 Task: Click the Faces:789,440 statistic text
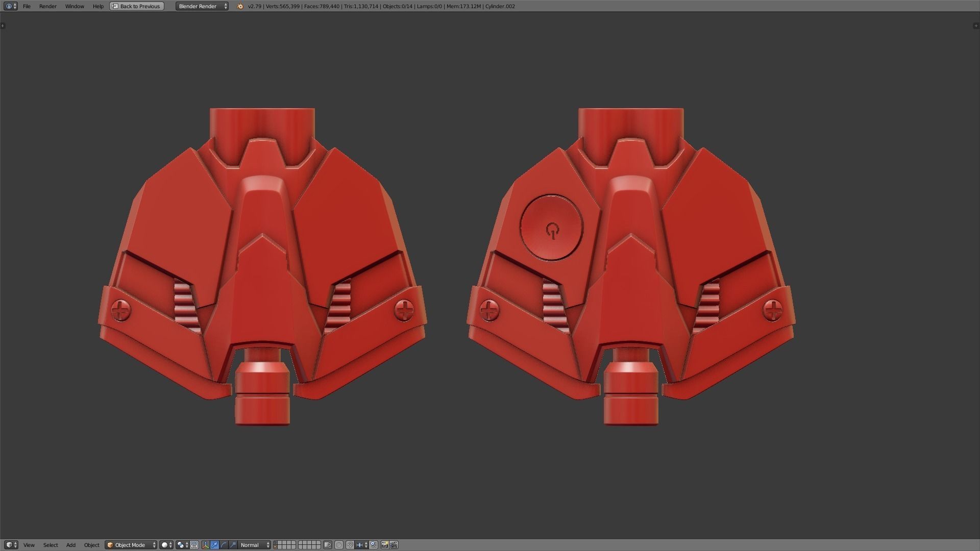[322, 6]
